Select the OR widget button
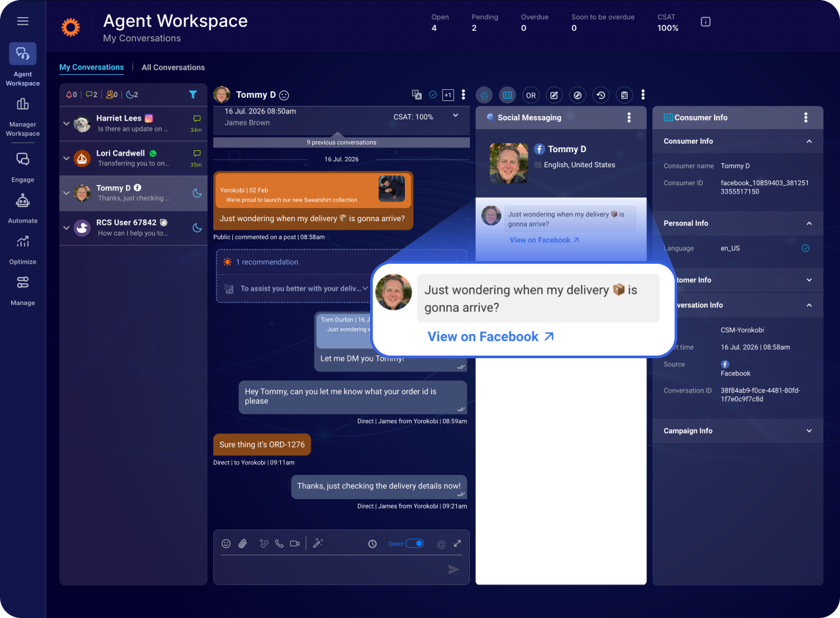The height and width of the screenshot is (618, 840). pos(531,95)
